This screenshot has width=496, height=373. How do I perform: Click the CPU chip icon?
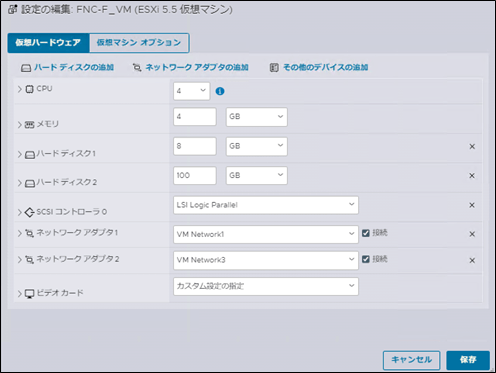click(29, 89)
